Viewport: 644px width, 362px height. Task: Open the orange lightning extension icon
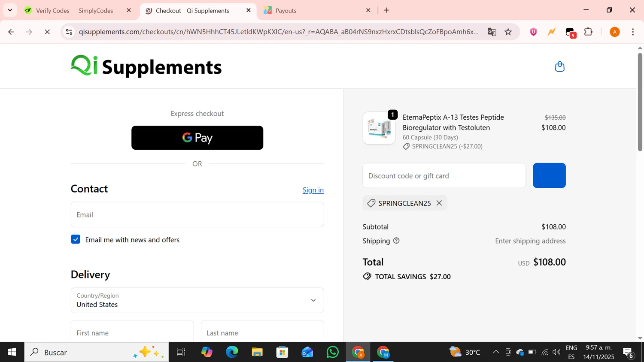tap(552, 32)
